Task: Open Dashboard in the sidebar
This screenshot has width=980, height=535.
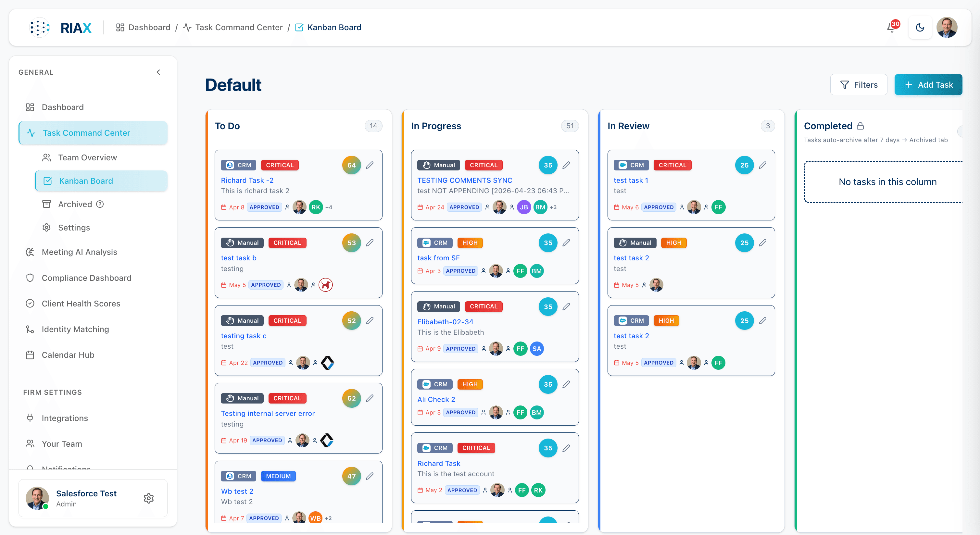Action: pyautogui.click(x=93, y=107)
